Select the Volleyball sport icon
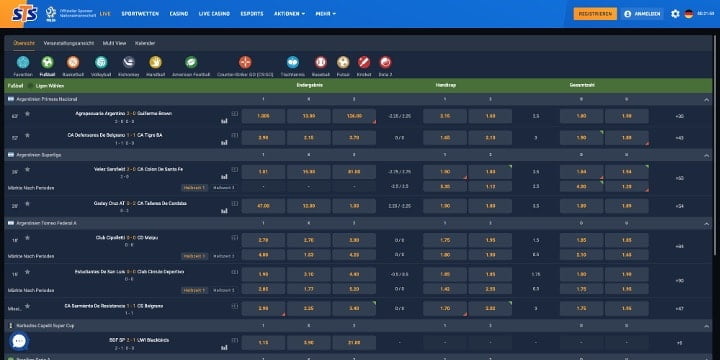The image size is (720, 360). pyautogui.click(x=101, y=62)
